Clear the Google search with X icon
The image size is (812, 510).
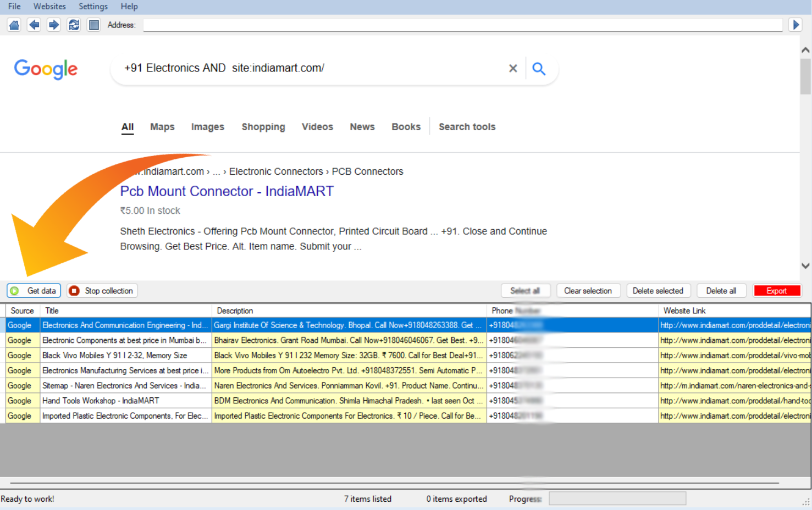(512, 68)
